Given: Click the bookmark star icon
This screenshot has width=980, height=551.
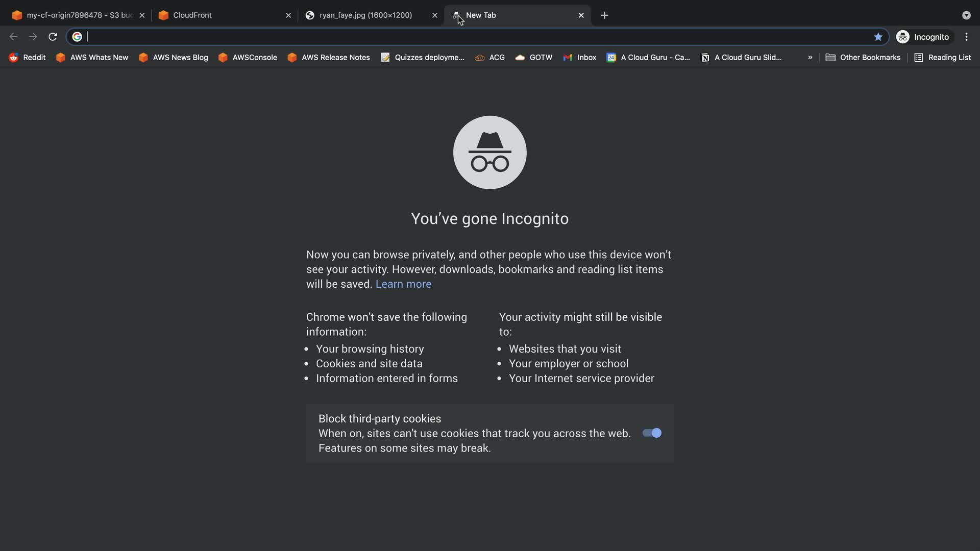Looking at the screenshot, I should [x=878, y=37].
